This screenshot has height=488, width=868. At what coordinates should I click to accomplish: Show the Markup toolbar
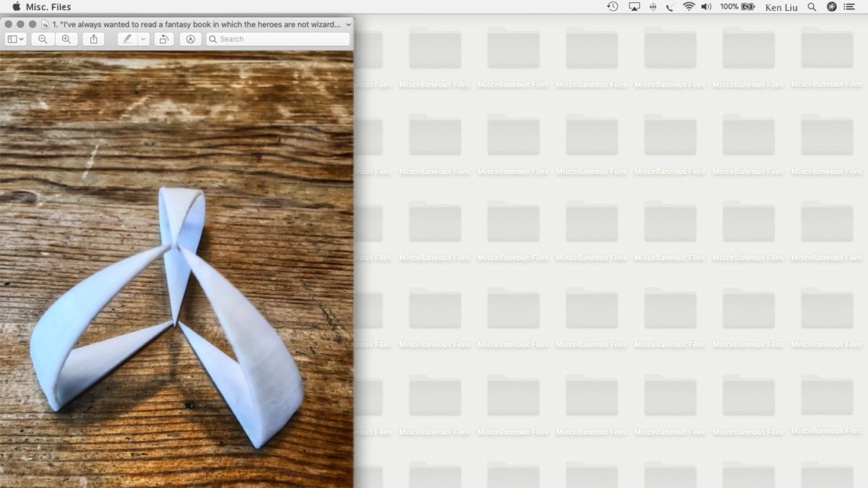click(190, 39)
